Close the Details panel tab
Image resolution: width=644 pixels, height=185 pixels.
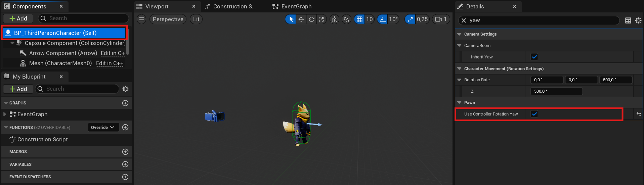pyautogui.click(x=515, y=6)
